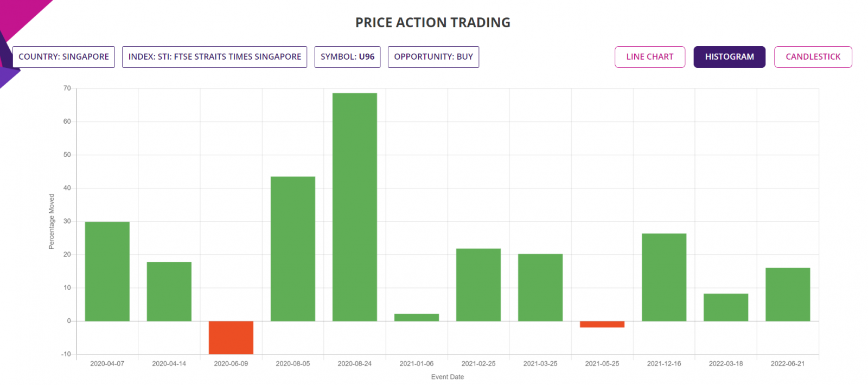Click the small red bar for 2021-05-25
The width and height of the screenshot is (868, 385).
click(602, 324)
